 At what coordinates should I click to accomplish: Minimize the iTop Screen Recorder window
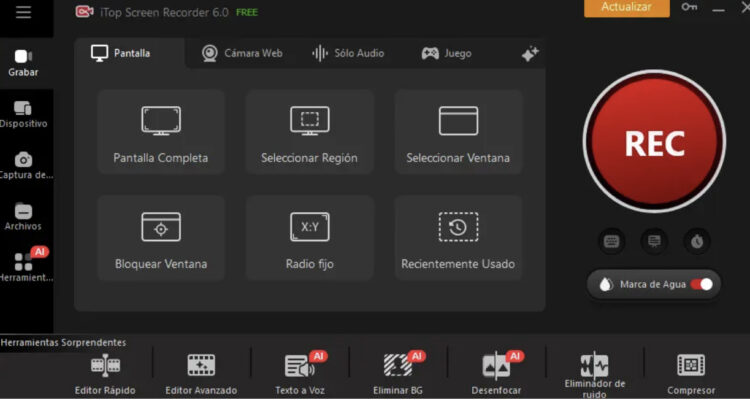pos(718,10)
